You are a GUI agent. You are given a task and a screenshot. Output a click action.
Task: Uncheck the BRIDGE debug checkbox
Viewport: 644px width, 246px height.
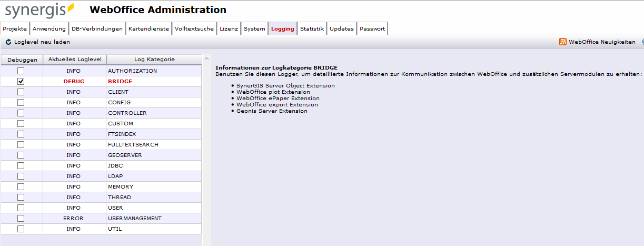pyautogui.click(x=21, y=81)
